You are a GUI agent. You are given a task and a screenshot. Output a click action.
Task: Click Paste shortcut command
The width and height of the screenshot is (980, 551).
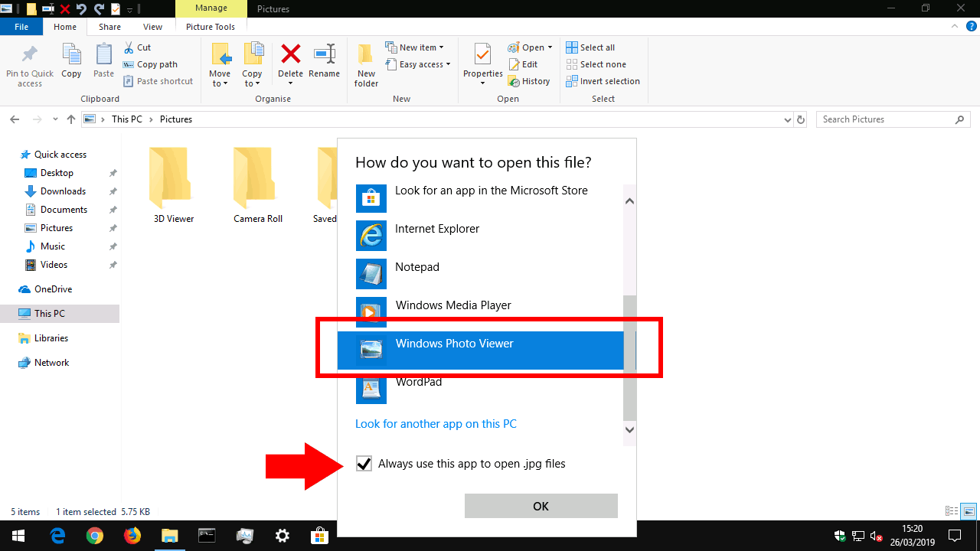pos(158,81)
